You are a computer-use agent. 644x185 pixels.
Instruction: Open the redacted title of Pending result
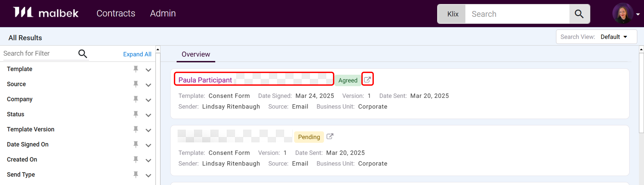(x=235, y=136)
